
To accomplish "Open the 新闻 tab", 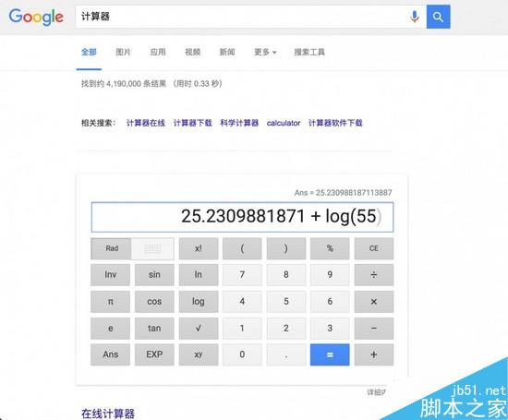I will [227, 52].
